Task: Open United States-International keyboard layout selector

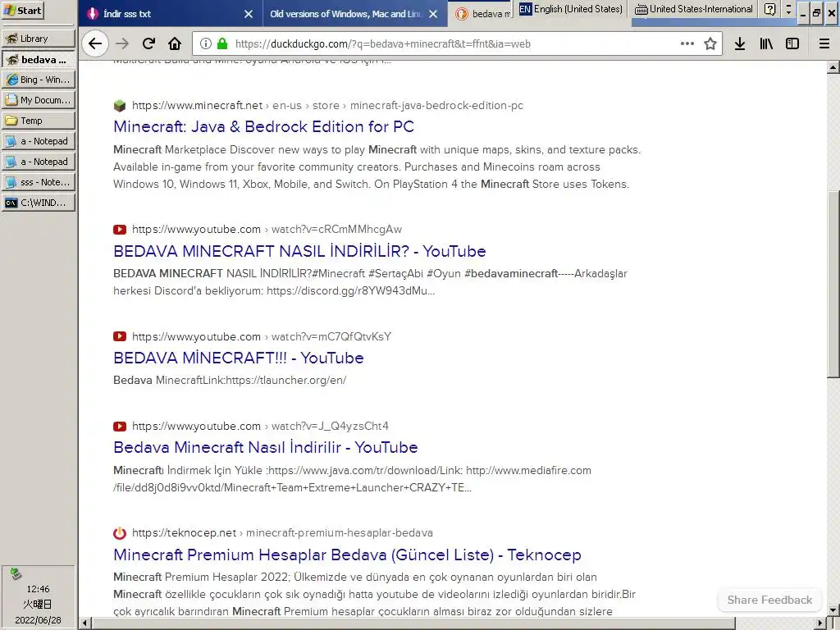Action: [x=694, y=9]
